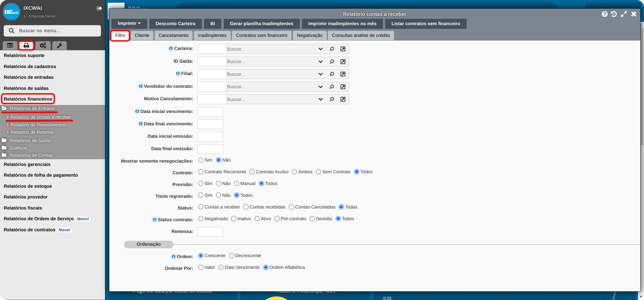
Task: Click info icon next to Ordem label
Action: (173, 256)
